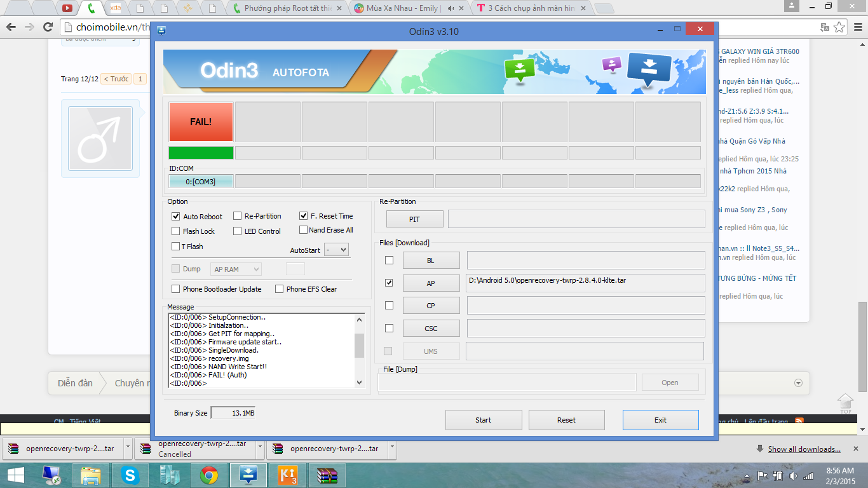Click the green progress bar
The width and height of the screenshot is (868, 488).
201,152
